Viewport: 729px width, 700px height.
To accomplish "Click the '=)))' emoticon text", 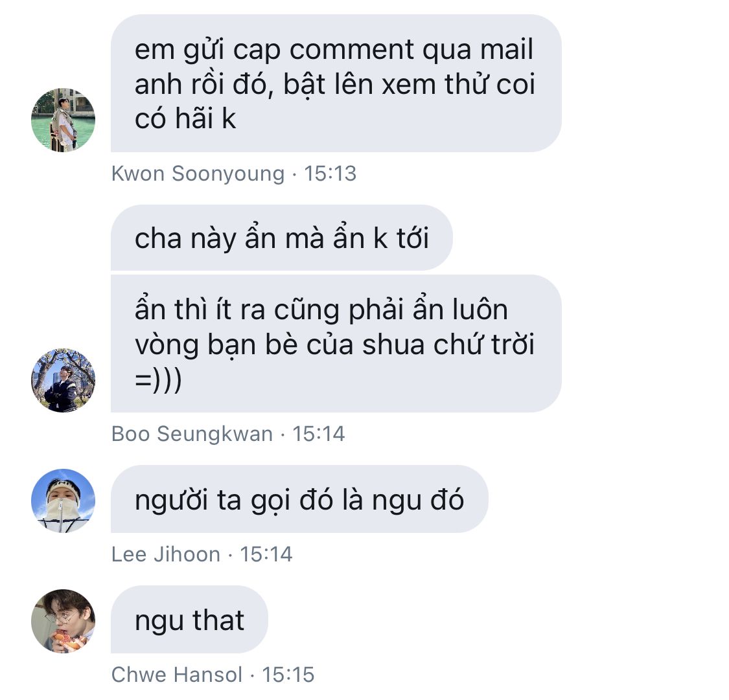I will [158, 380].
